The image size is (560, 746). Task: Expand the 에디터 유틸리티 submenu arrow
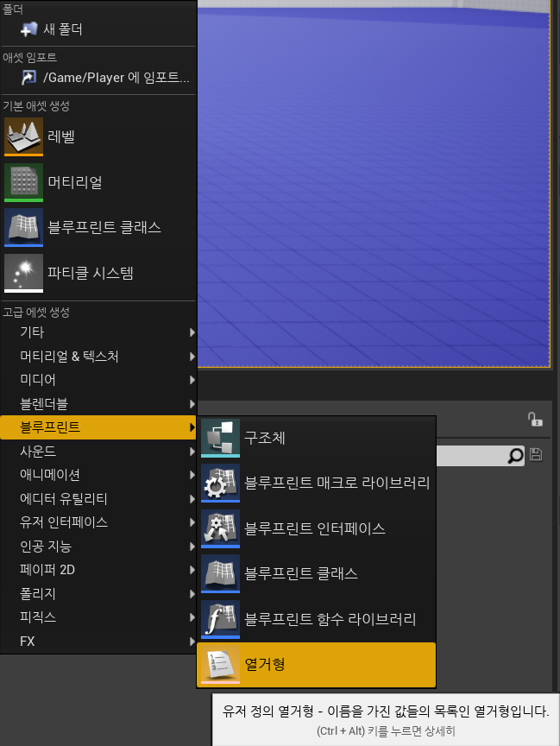click(x=192, y=498)
